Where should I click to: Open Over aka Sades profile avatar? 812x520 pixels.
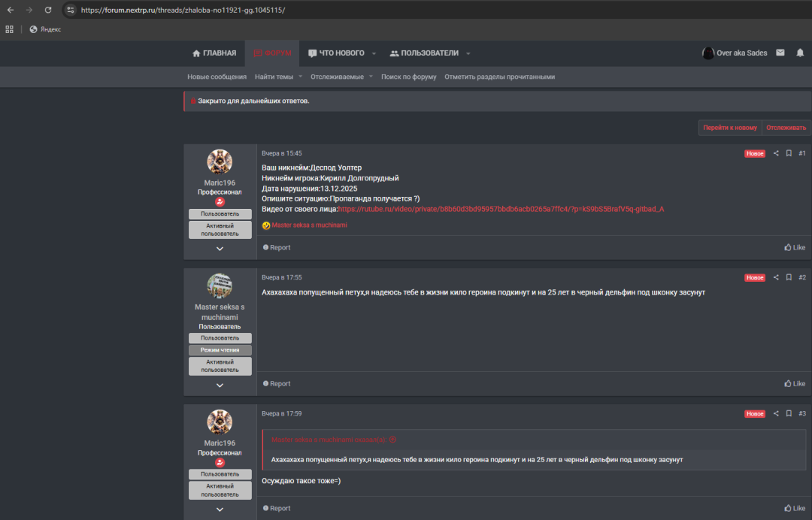click(x=707, y=53)
